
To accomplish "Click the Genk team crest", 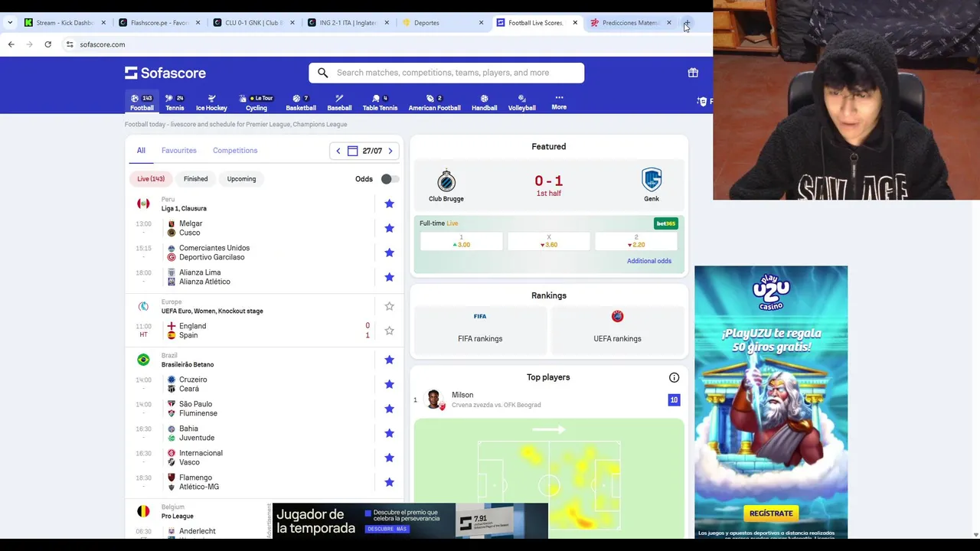I will [x=652, y=180].
